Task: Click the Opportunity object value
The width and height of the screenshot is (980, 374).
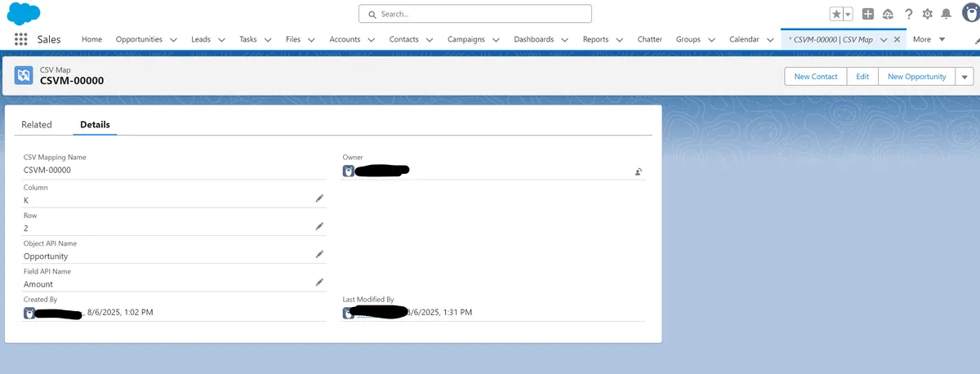Action: point(46,256)
